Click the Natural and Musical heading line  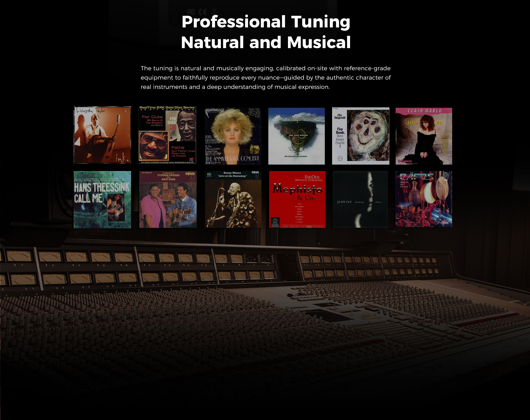coord(266,42)
